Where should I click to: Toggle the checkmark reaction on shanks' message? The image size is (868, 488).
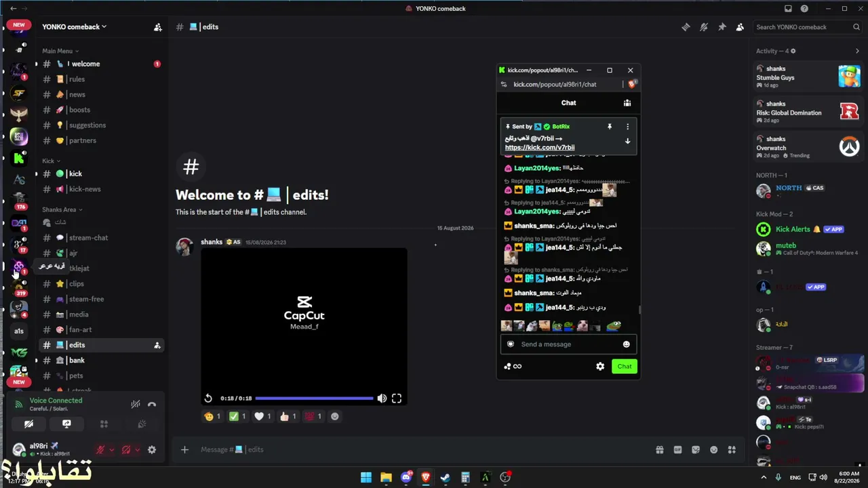point(237,417)
